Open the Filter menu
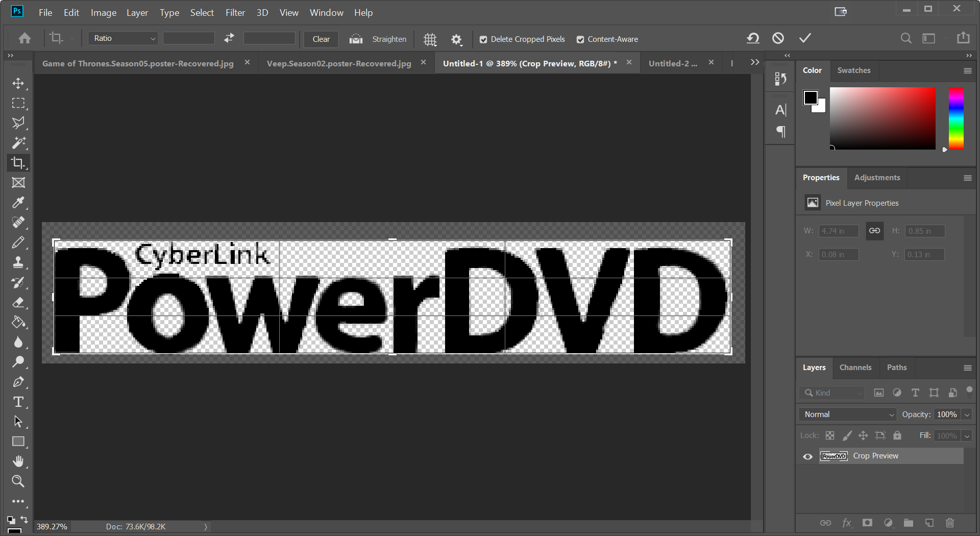This screenshot has width=980, height=536. (x=235, y=12)
